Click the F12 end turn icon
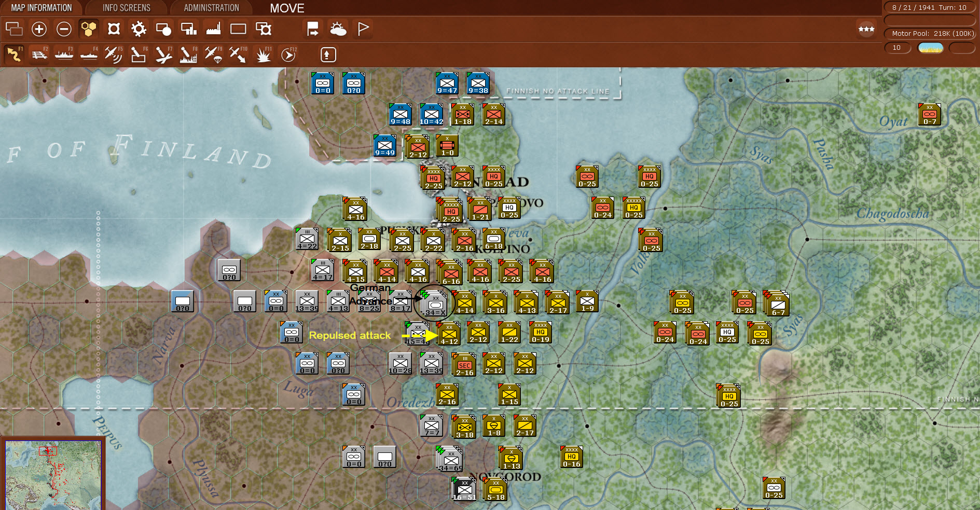 coord(288,54)
